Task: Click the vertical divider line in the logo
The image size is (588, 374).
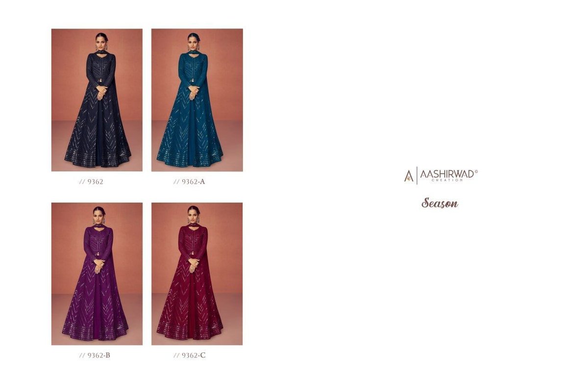Action: (x=417, y=175)
